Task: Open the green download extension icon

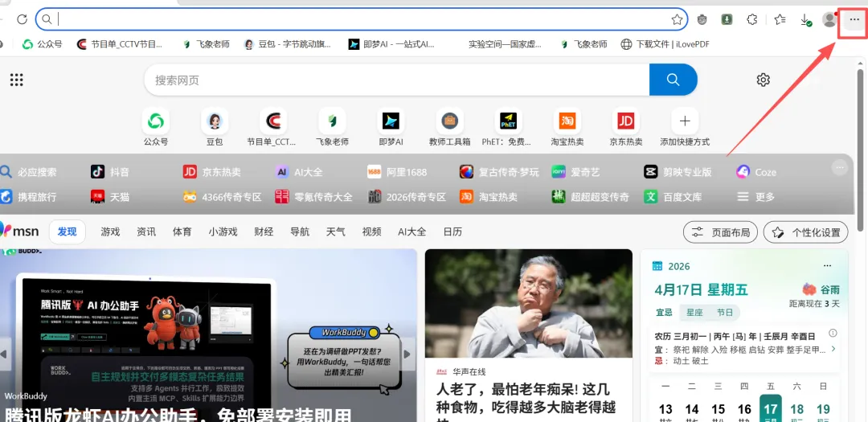Action: click(x=727, y=19)
